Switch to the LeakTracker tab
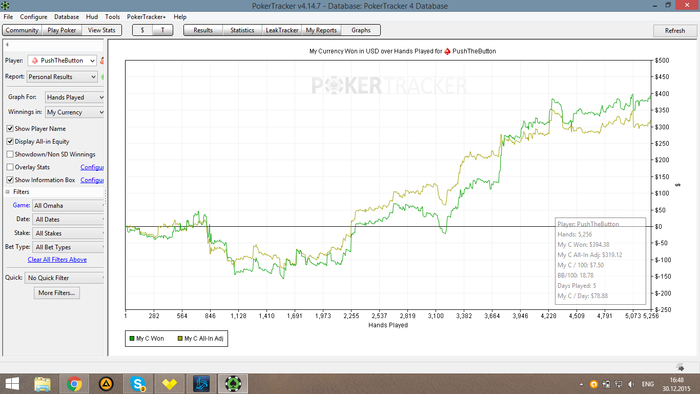 coord(282,30)
